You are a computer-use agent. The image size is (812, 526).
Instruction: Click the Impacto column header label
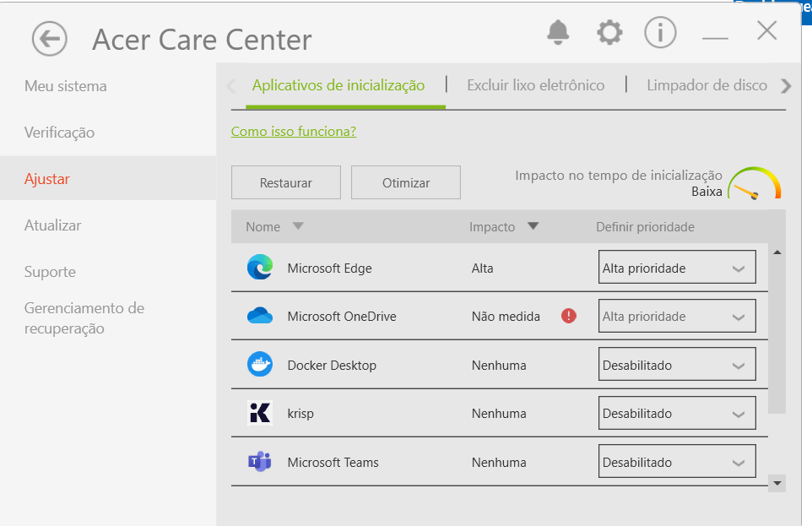(x=492, y=227)
